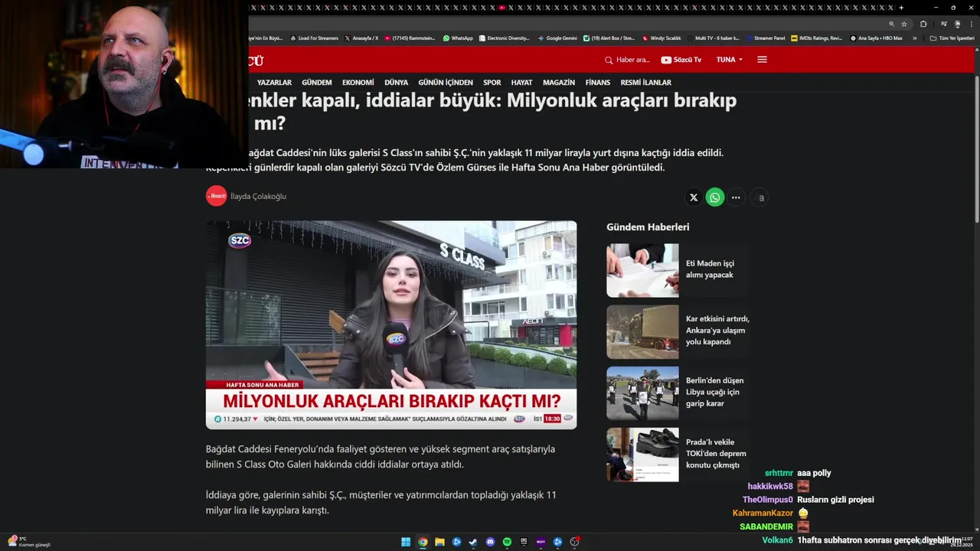Bookmark this page with the star icon
The image size is (980, 551).
tap(904, 24)
